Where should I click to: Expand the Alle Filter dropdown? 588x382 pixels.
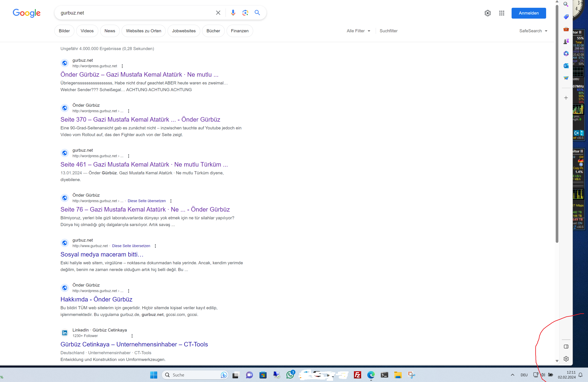[x=358, y=31]
